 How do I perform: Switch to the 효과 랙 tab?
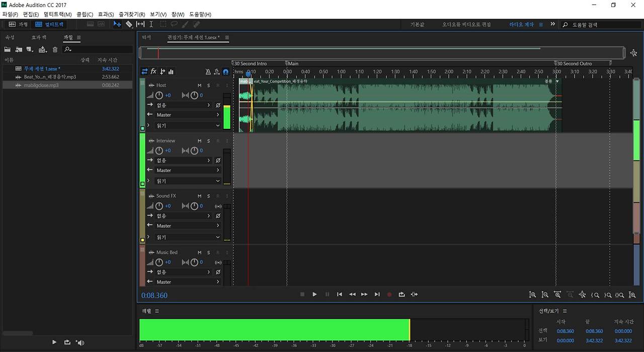point(39,37)
